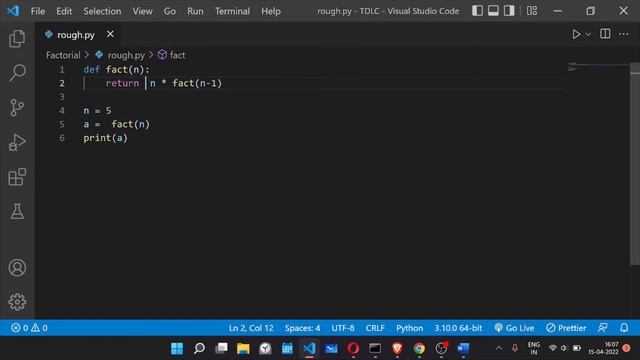Click the Factorial folder breadcrumb
This screenshot has height=360, width=640.
(x=63, y=55)
